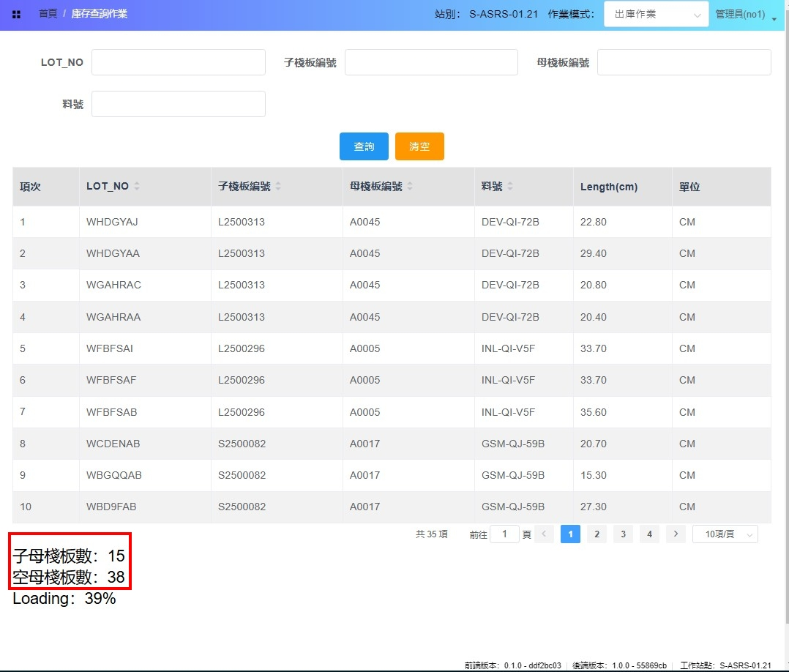This screenshot has height=672, width=789.
Task: Click 料號 GSM-QJ-59B in WCDENAB row
Action: coord(513,444)
